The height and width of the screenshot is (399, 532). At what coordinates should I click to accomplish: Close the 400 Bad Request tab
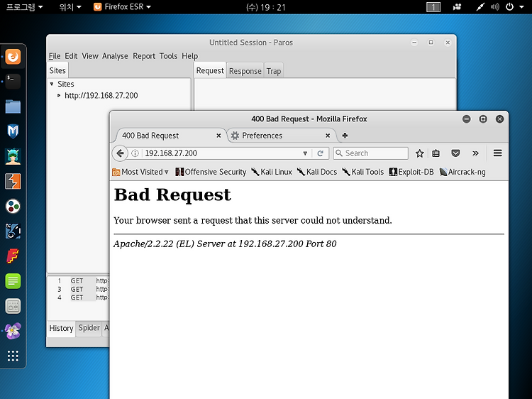click(219, 136)
